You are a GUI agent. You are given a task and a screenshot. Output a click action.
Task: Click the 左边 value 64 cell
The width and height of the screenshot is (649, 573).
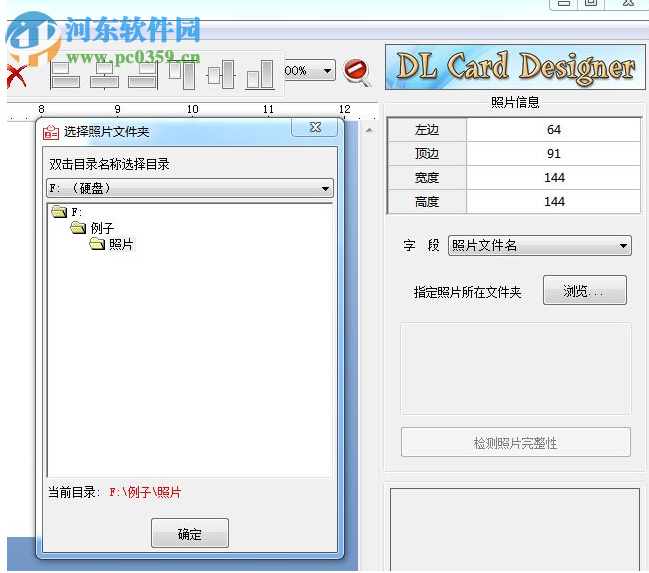click(x=553, y=130)
